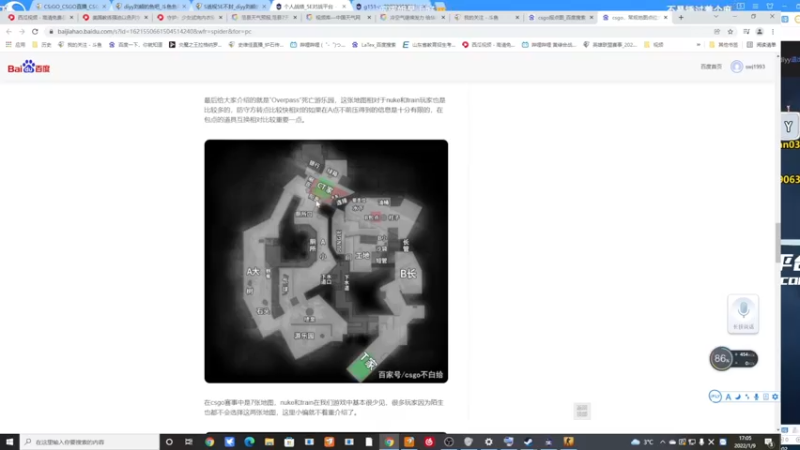Screen dimensions: 800x450
Task: Open the Chrome profile avatar
Action: click(x=759, y=32)
